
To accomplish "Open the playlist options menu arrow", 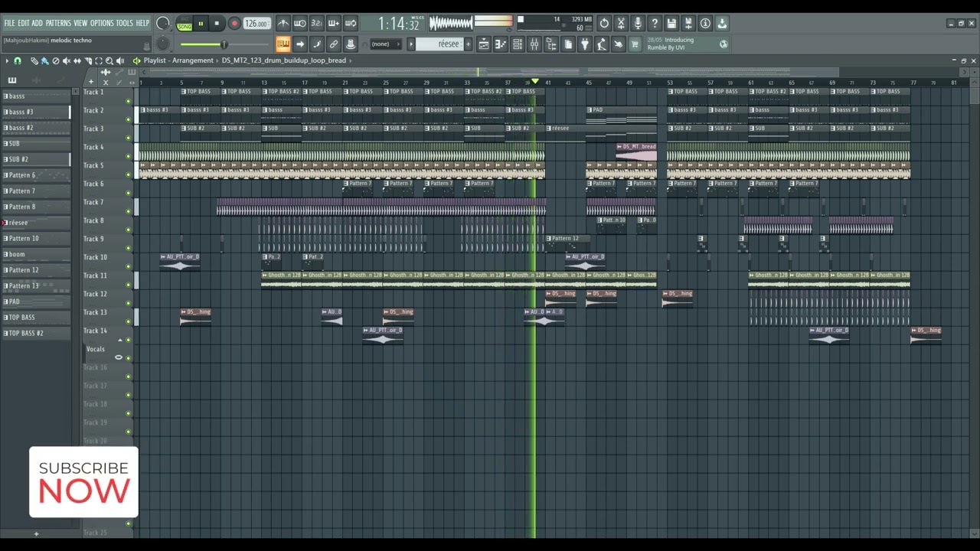I will click(7, 60).
